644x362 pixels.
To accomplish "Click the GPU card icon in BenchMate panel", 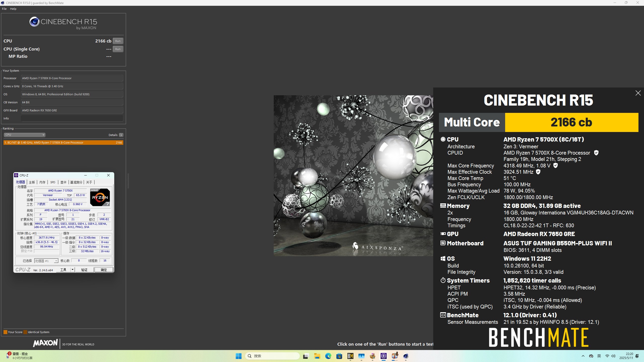I will coord(443,234).
